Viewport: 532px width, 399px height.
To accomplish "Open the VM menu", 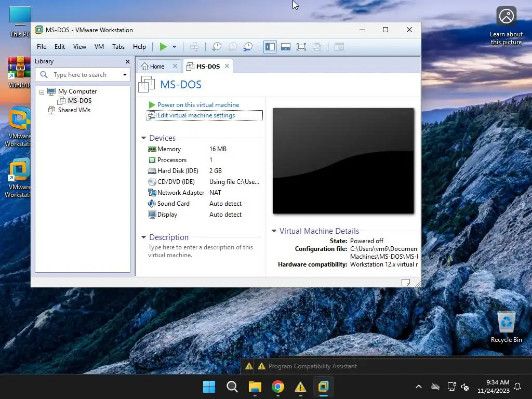I will click(99, 47).
